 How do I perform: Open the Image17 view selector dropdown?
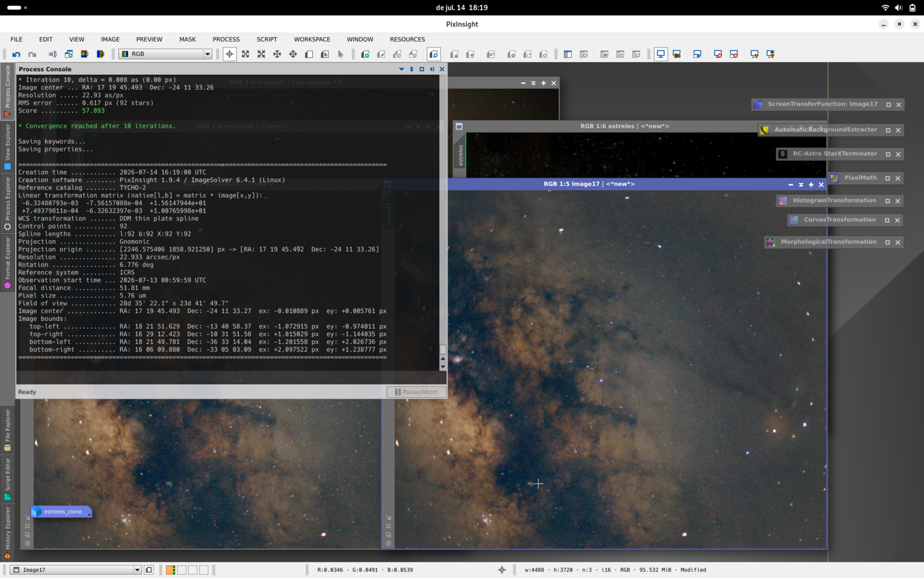tap(76, 570)
